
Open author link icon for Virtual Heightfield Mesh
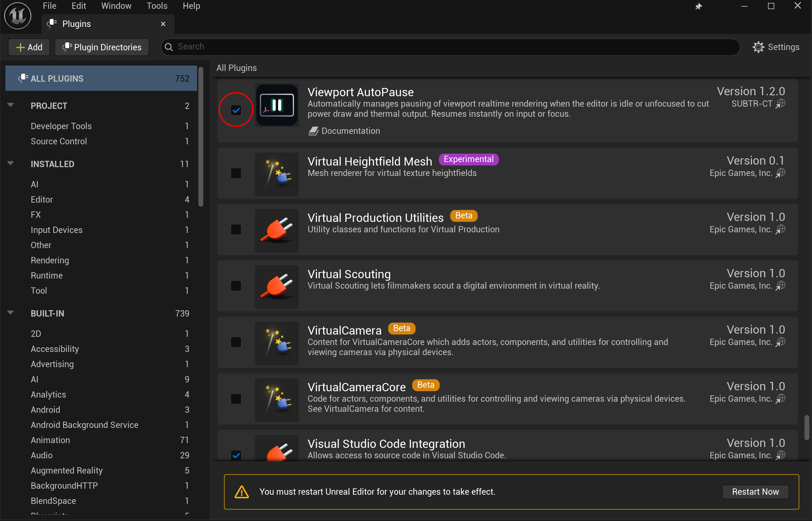click(x=781, y=173)
